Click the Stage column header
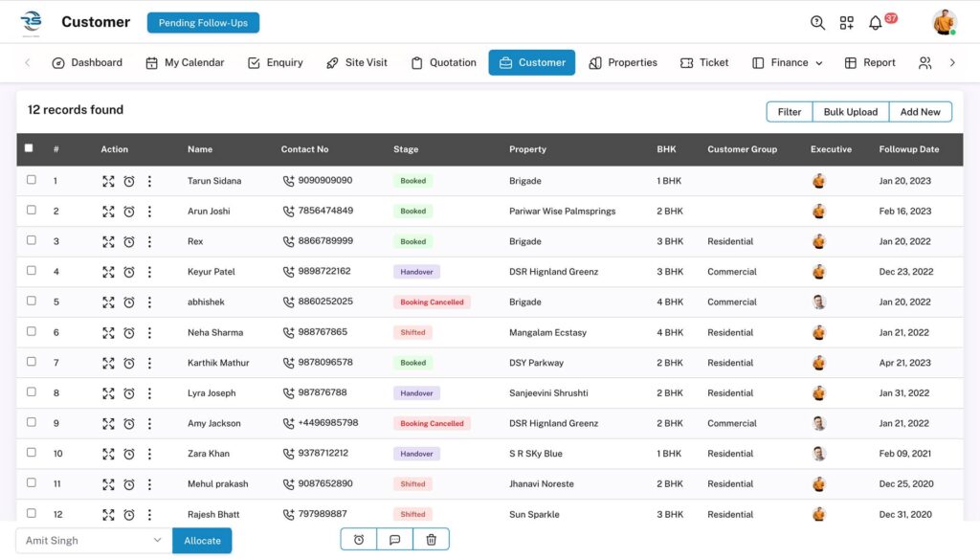The image size is (980, 559). coord(406,149)
